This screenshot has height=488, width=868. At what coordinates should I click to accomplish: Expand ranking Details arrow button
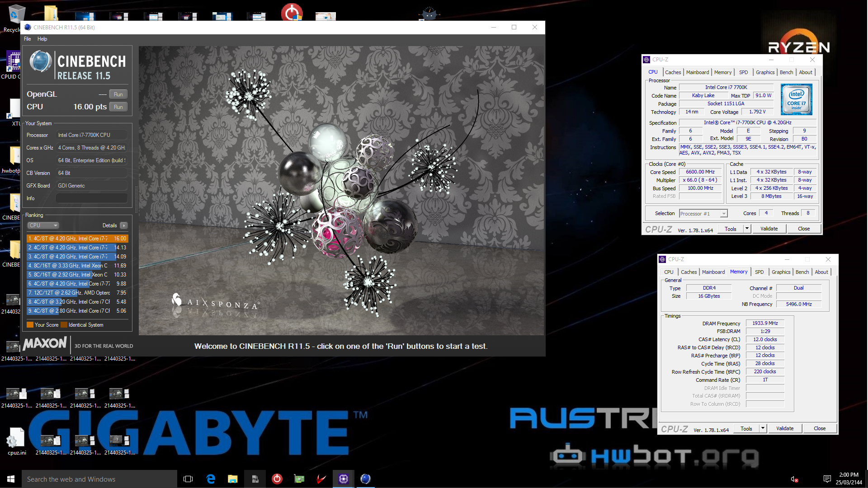point(124,225)
